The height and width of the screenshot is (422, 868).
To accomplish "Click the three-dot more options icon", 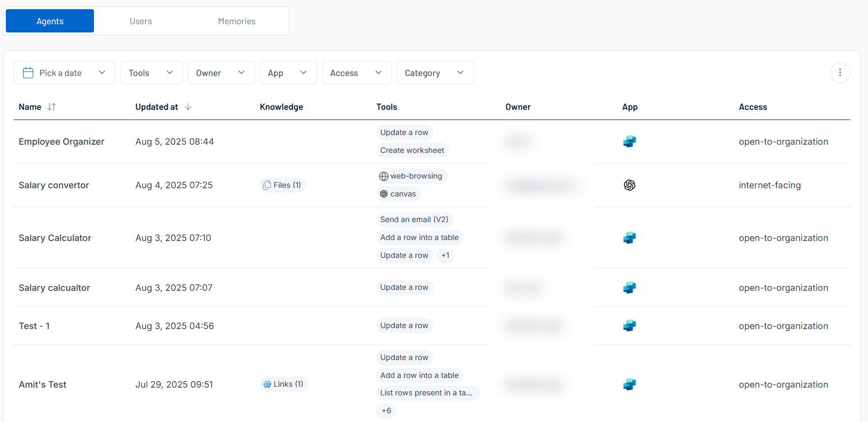I will coord(840,73).
